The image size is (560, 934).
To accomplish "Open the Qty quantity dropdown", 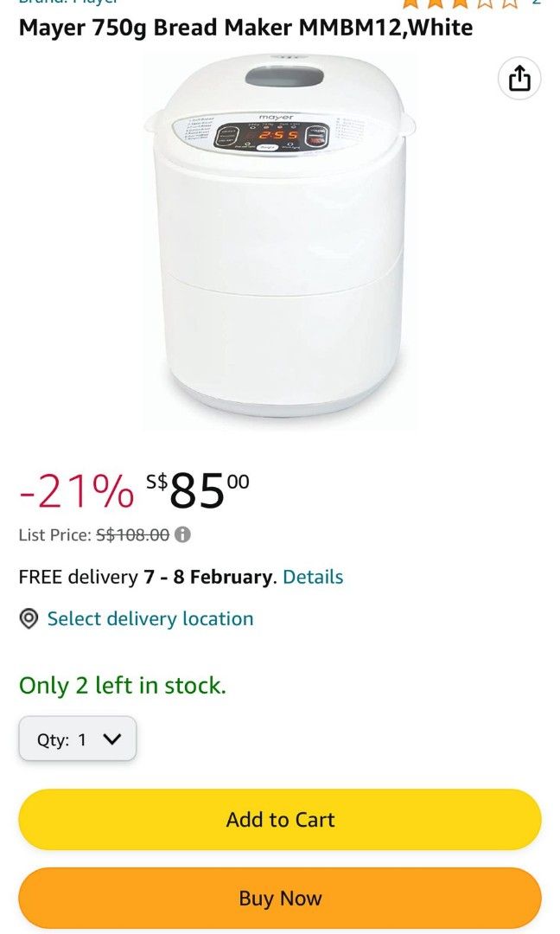I will pos(77,739).
